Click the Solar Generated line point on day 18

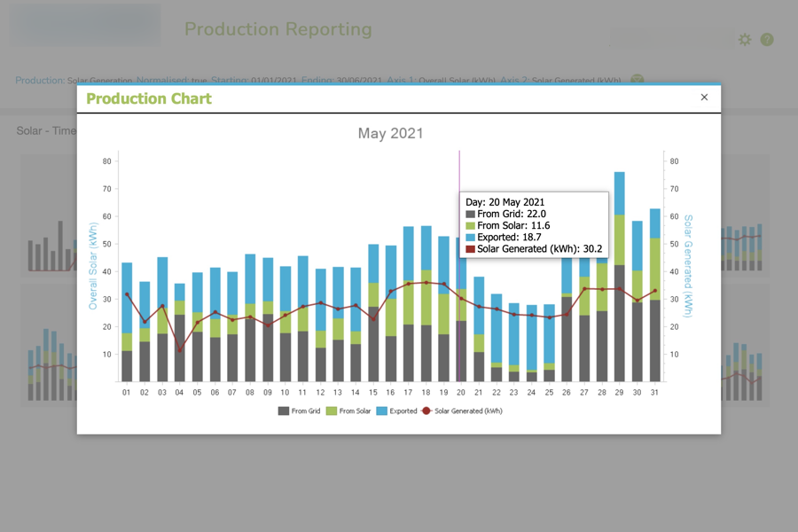(426, 283)
